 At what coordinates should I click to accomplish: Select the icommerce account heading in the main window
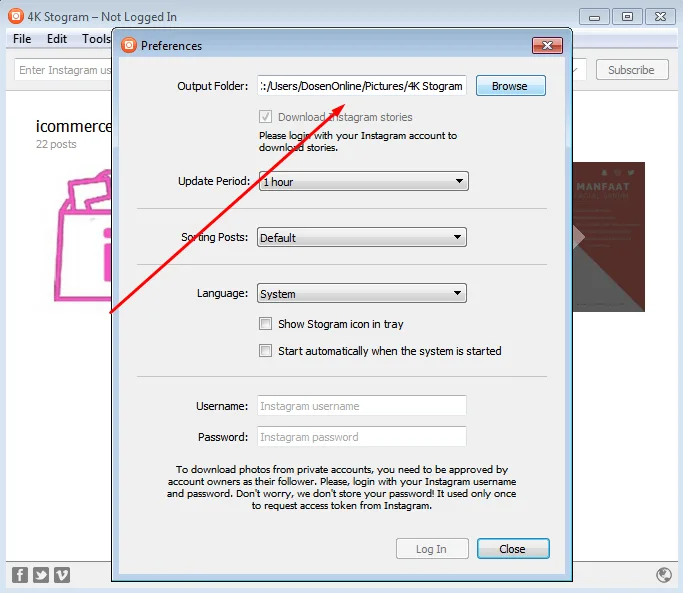click(x=73, y=126)
